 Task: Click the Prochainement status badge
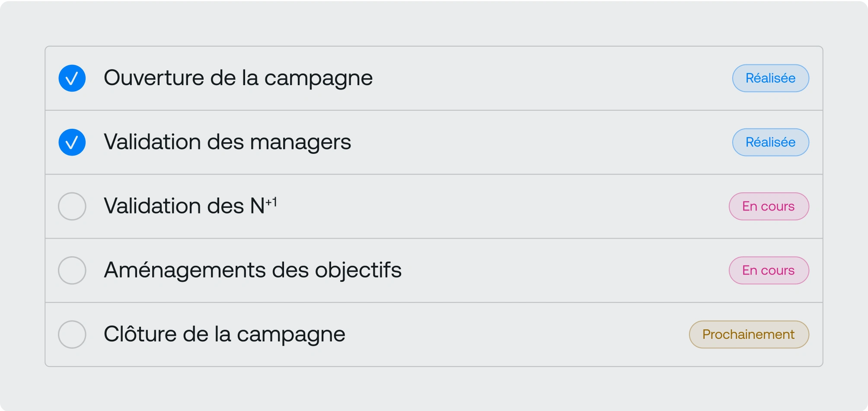pos(749,334)
